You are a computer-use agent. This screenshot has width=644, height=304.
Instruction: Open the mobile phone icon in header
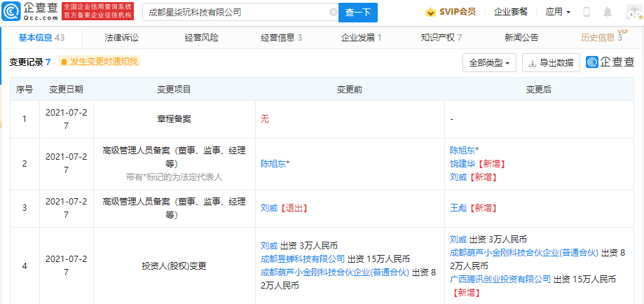[587, 13]
